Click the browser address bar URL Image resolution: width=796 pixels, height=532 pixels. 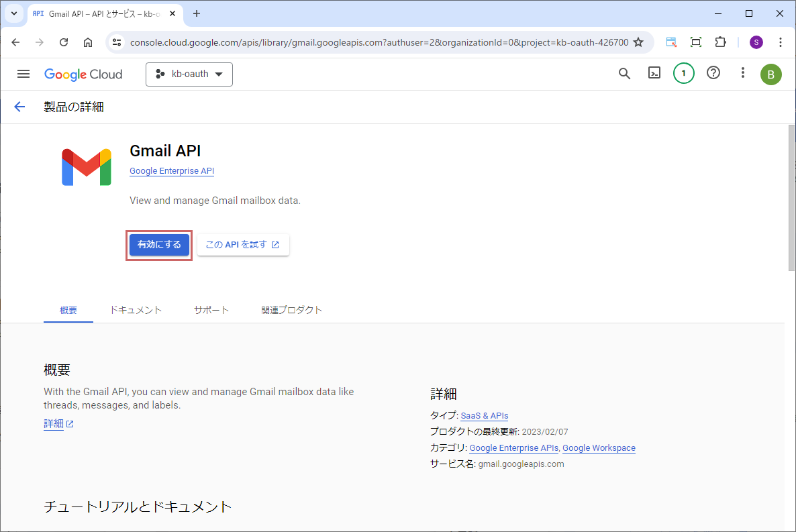(x=379, y=42)
